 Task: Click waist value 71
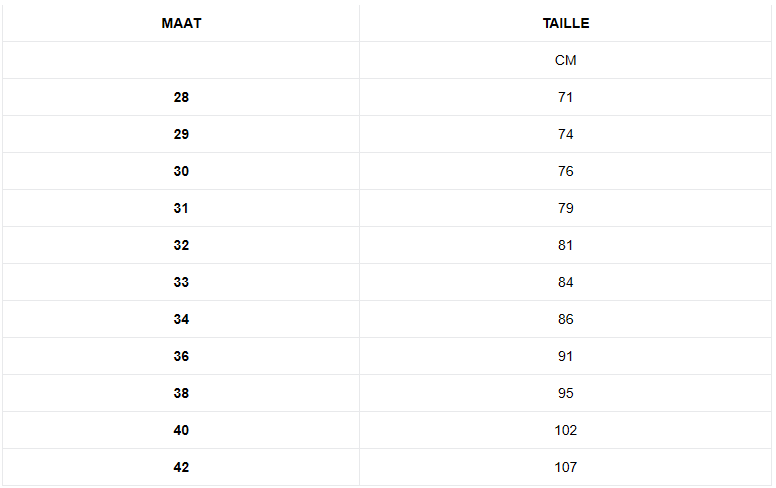click(566, 97)
